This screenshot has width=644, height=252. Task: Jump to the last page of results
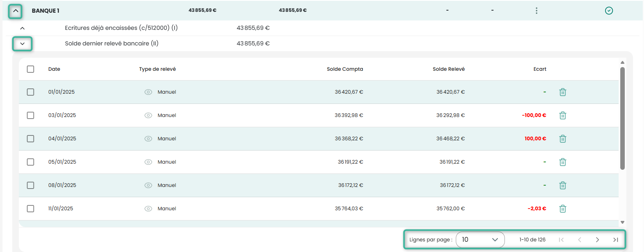point(615,240)
